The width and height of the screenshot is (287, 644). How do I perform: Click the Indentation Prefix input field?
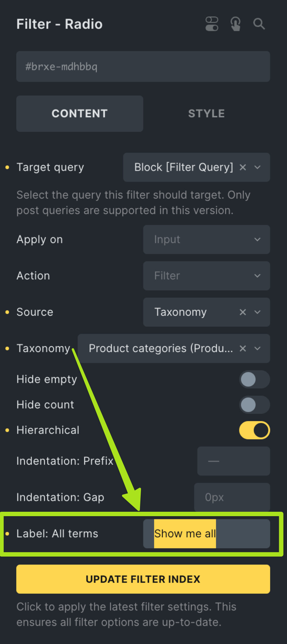tap(234, 461)
